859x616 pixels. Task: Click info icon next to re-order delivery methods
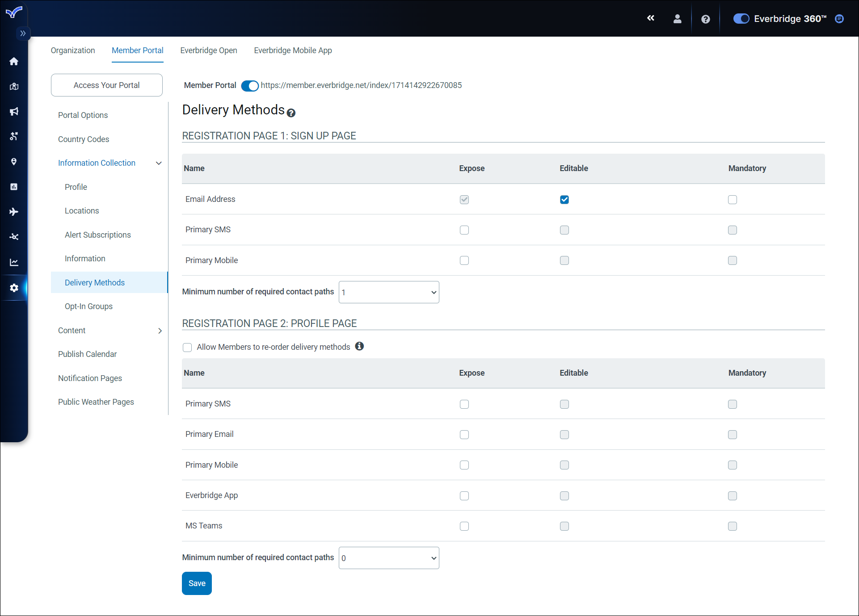point(359,346)
